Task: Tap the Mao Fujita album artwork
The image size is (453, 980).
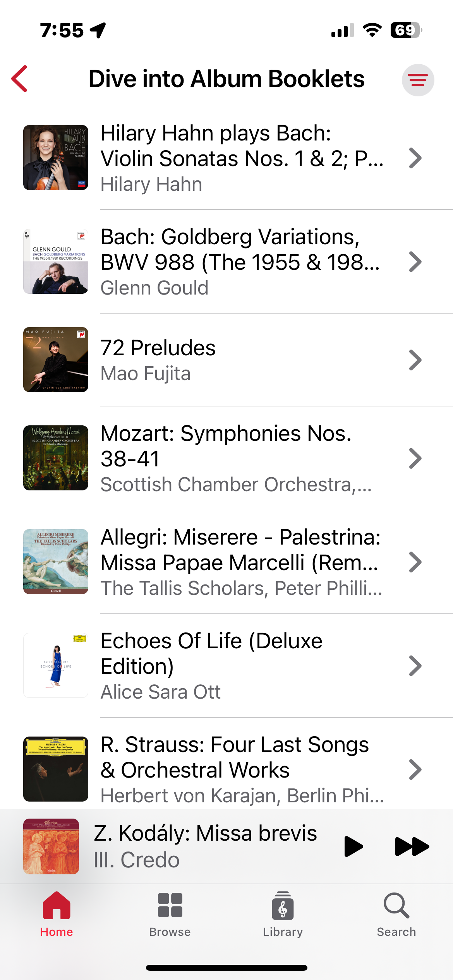Action: [x=56, y=360]
